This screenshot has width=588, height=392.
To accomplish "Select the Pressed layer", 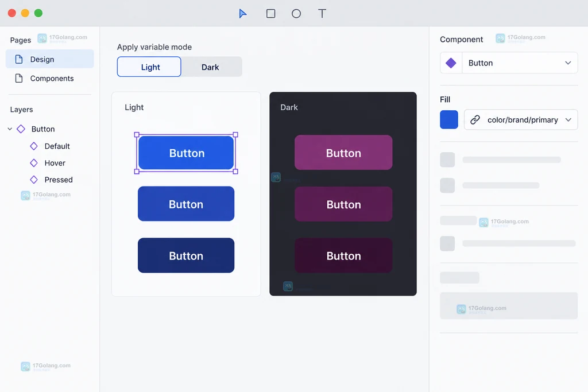I will 59,180.
